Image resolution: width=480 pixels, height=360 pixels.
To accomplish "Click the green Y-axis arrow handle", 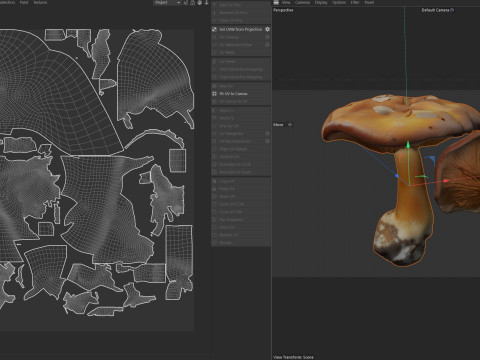I will [408, 145].
